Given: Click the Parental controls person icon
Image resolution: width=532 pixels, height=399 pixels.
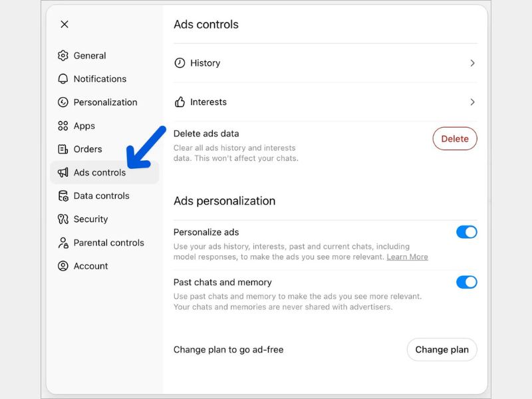Looking at the screenshot, I should 63,243.
